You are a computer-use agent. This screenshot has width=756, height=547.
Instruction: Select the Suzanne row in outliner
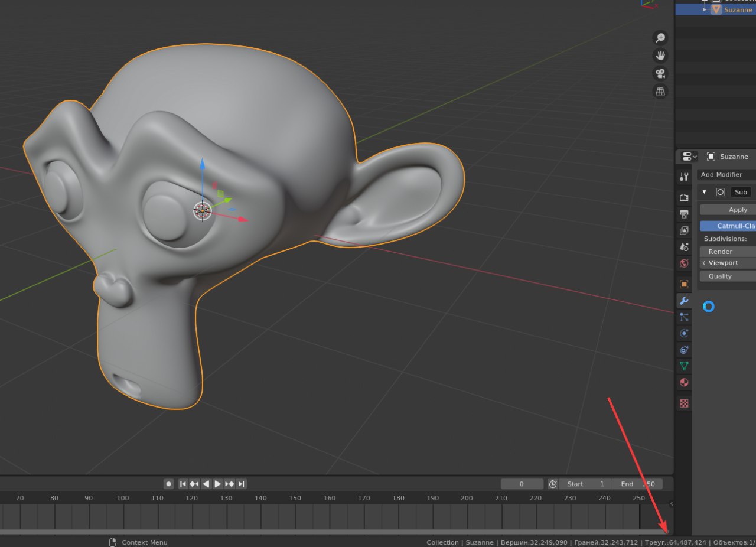715,10
